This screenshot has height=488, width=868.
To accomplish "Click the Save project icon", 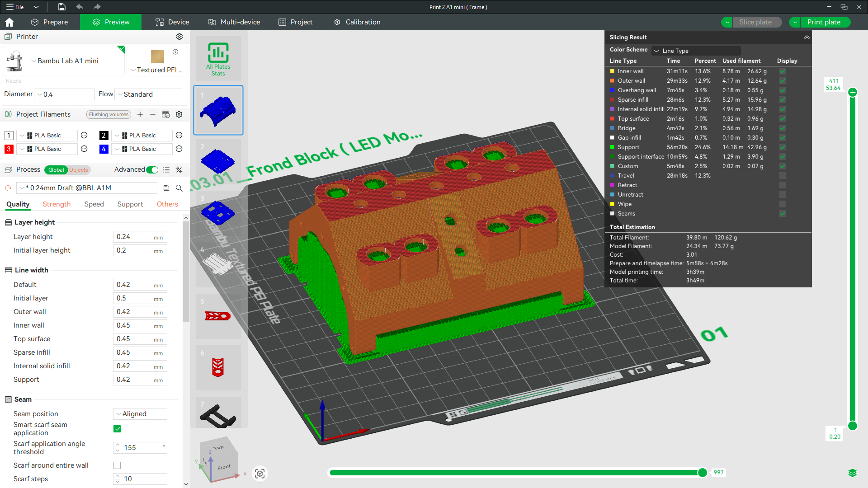I will 62,7.
